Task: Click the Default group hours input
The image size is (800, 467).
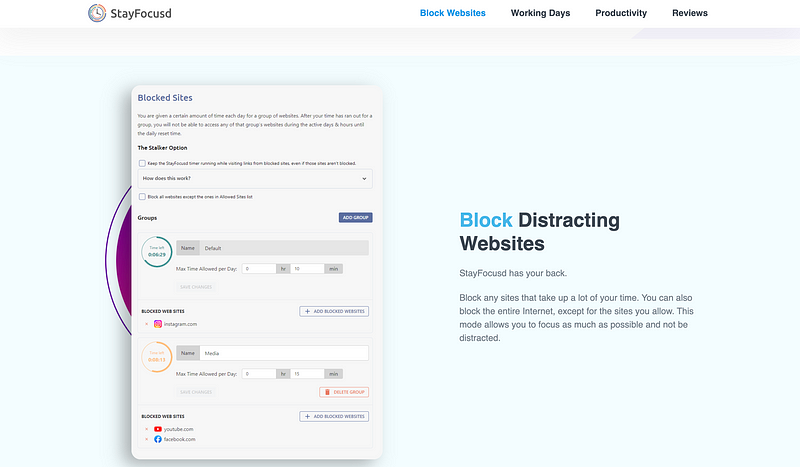Action: pos(259,268)
